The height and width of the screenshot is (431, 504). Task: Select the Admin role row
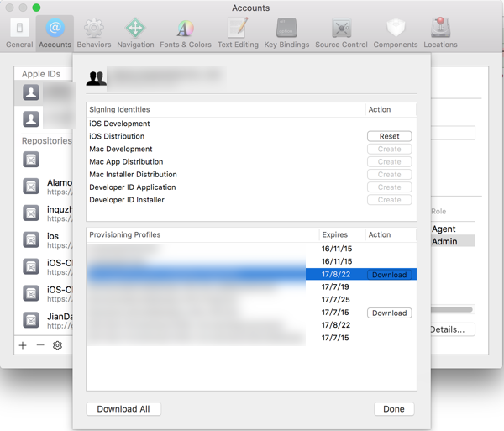(x=454, y=241)
